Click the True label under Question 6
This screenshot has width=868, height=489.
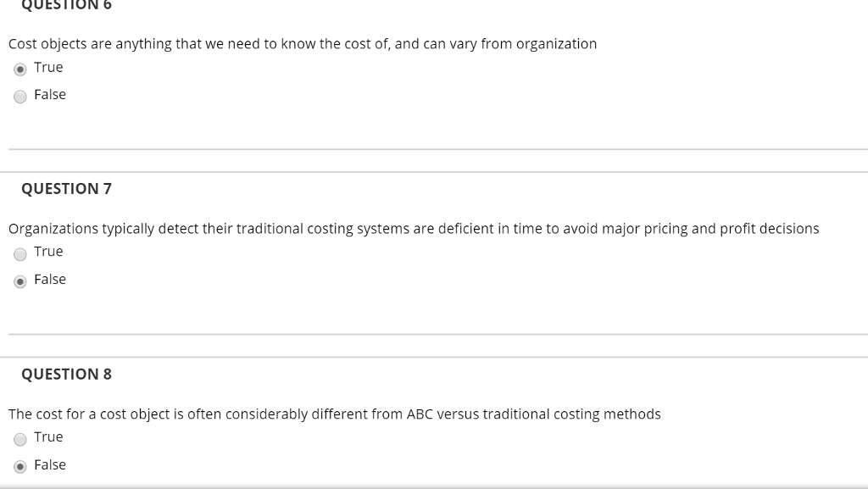point(49,67)
